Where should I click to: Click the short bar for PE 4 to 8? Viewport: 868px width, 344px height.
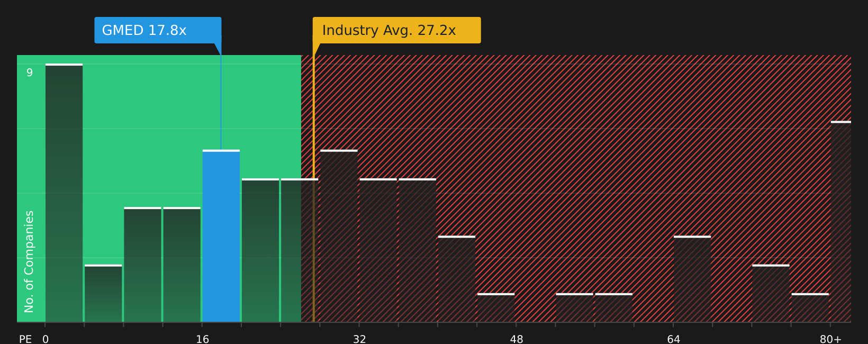[x=103, y=293]
